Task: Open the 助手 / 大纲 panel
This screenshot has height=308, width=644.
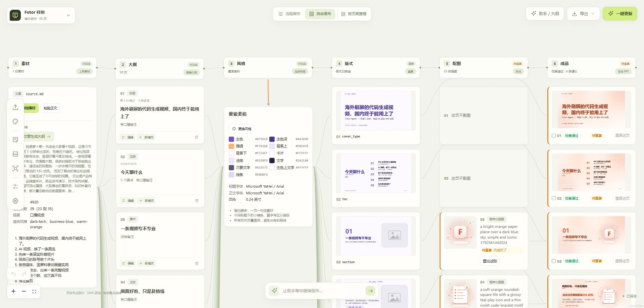Action: [x=545, y=14]
